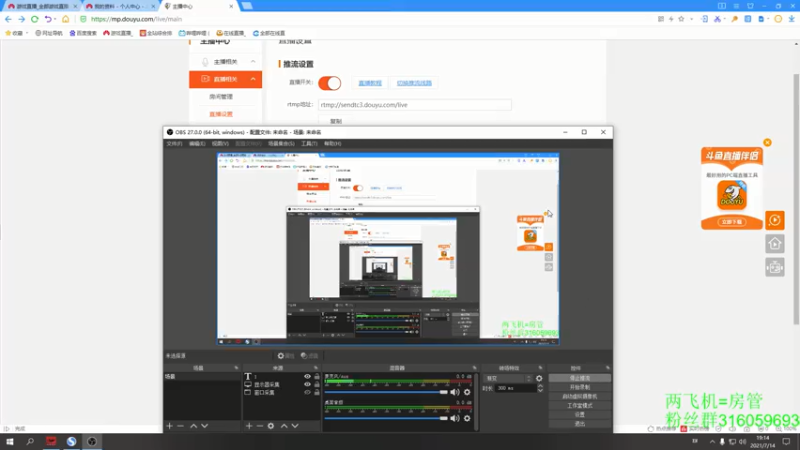Toggle the lock on the window capture source
The height and width of the screenshot is (450, 800).
pos(317,392)
